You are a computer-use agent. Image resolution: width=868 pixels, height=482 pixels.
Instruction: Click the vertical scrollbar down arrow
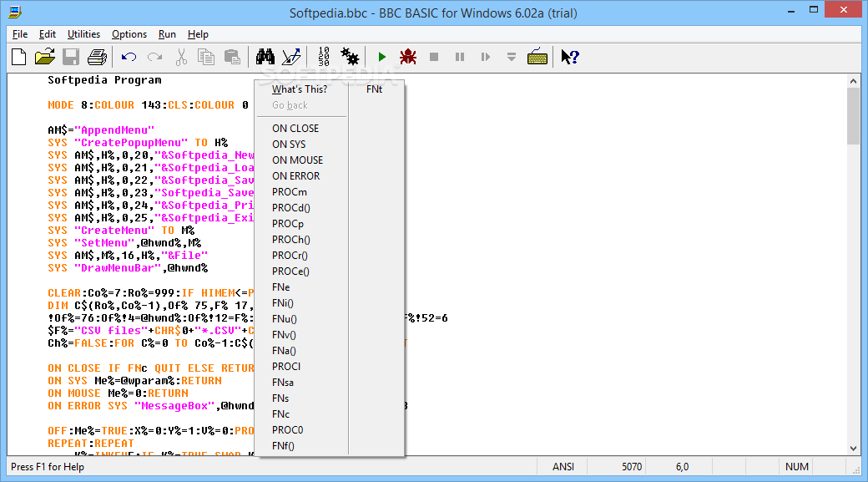coord(853,447)
